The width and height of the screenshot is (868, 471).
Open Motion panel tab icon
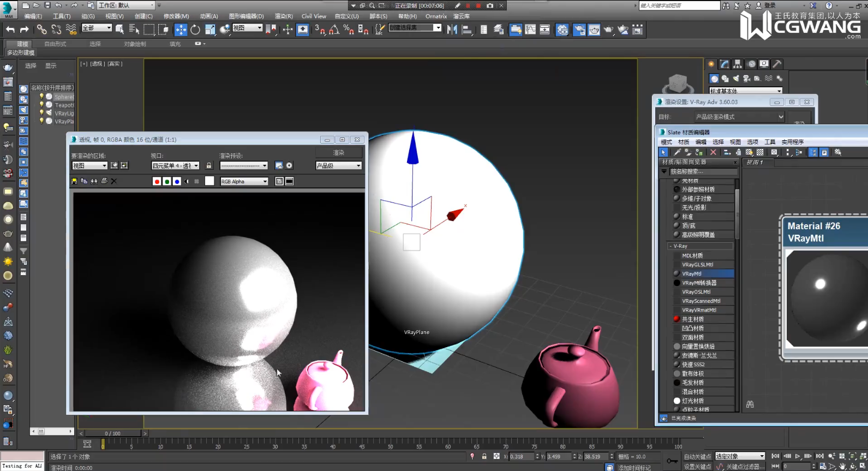pos(751,64)
